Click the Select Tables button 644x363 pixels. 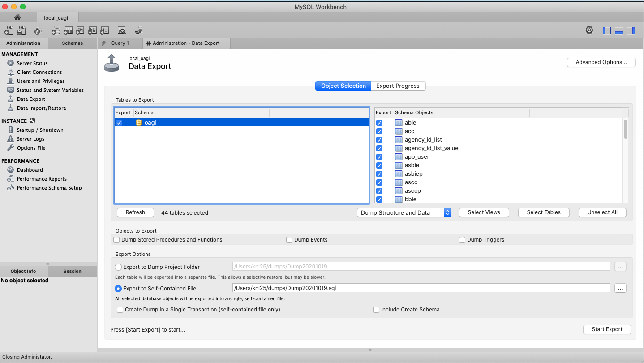[544, 212]
